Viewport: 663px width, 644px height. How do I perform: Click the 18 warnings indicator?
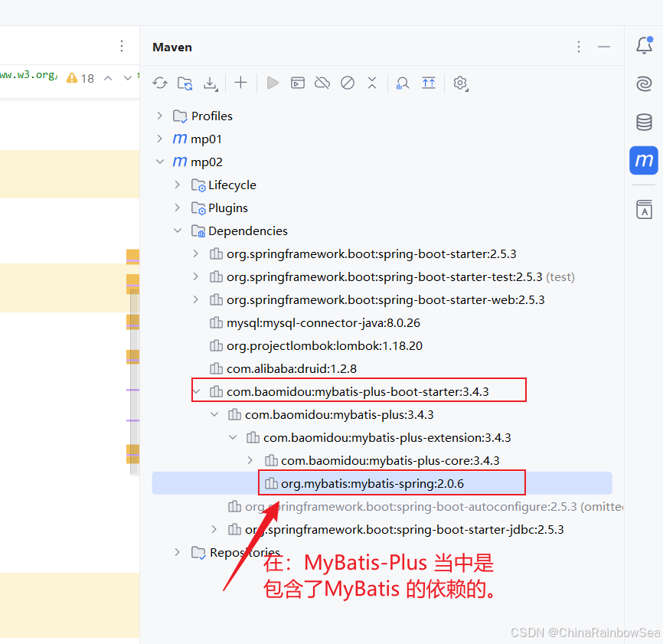[80, 78]
